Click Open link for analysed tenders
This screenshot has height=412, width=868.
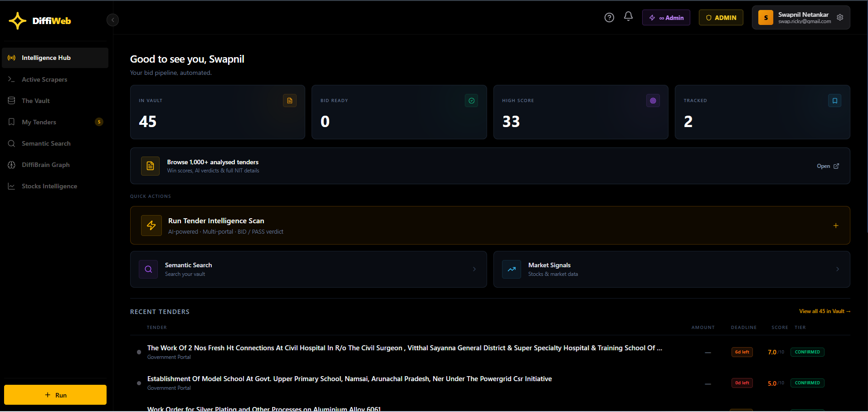[x=828, y=166]
